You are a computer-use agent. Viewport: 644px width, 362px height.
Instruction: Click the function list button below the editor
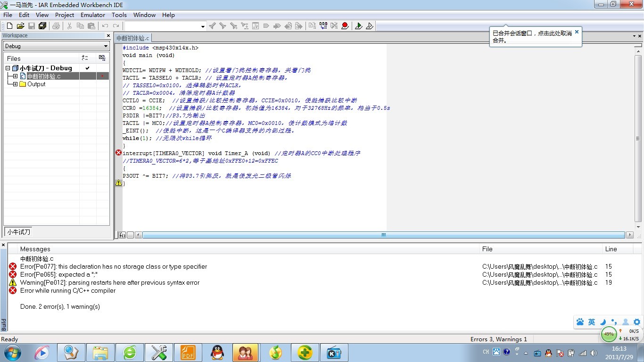pyautogui.click(x=122, y=235)
